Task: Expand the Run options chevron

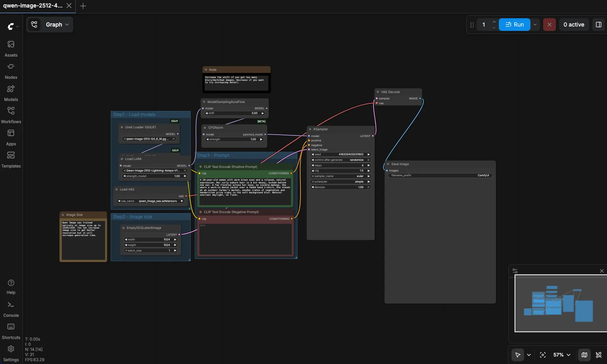Action: tap(535, 25)
